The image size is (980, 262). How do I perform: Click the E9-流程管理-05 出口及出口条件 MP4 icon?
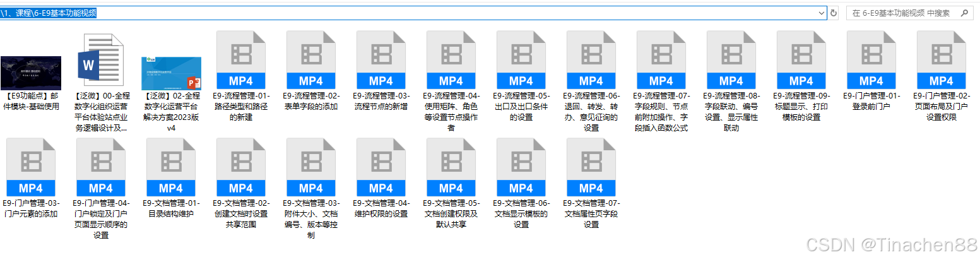(521, 60)
